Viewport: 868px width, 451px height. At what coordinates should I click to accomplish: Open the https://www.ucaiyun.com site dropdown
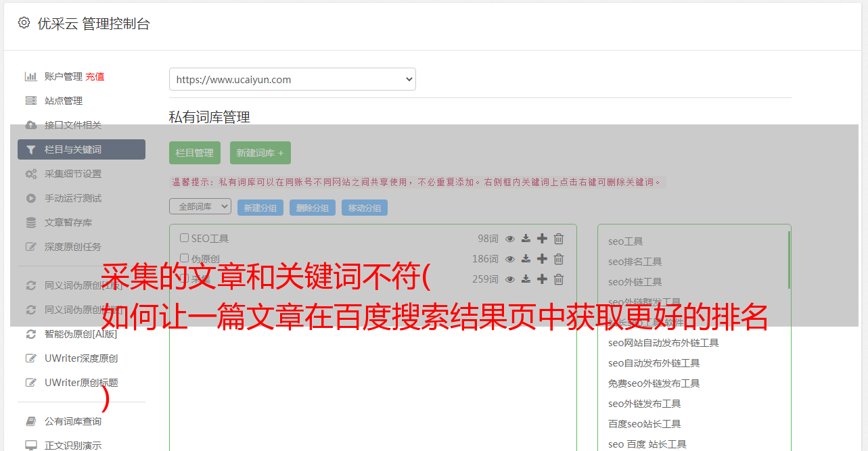tap(292, 79)
